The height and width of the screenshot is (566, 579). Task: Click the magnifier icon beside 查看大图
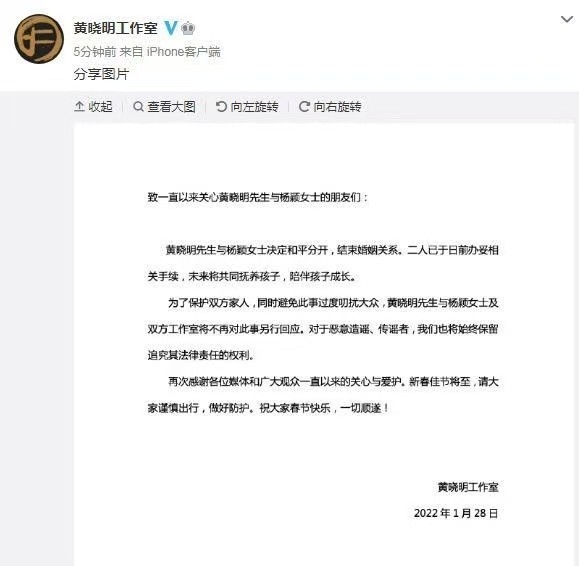coord(138,107)
